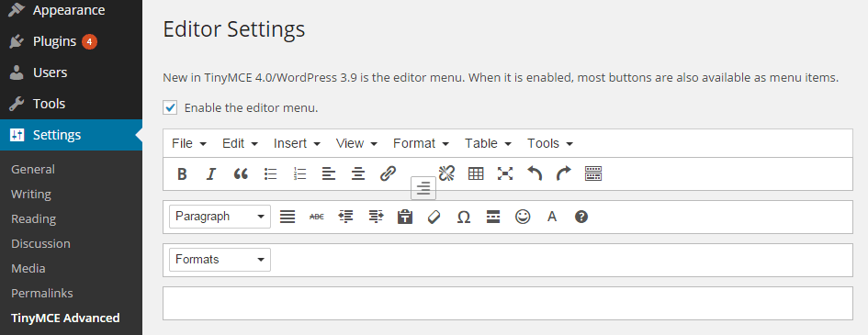Select the Emoticons smiley icon
This screenshot has width=868, height=335.
click(523, 217)
